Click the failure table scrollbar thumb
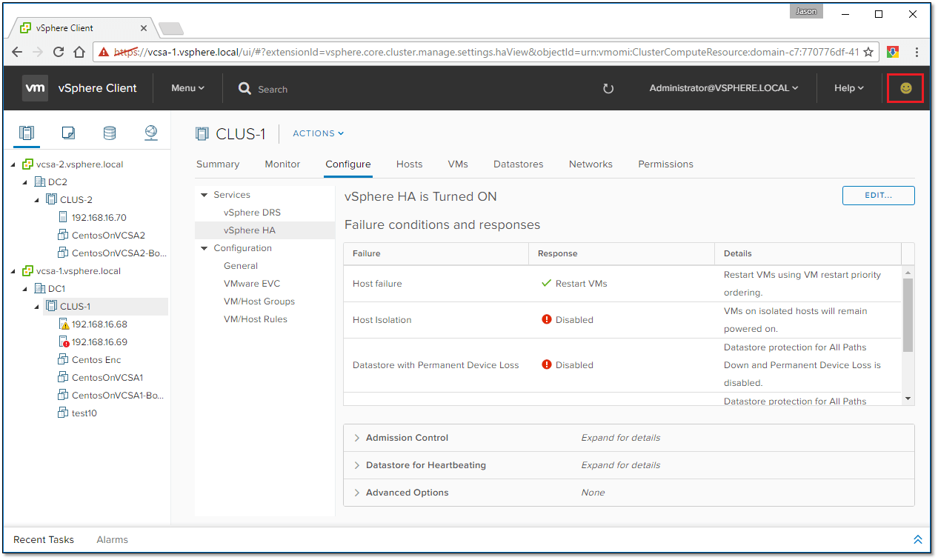 click(908, 315)
